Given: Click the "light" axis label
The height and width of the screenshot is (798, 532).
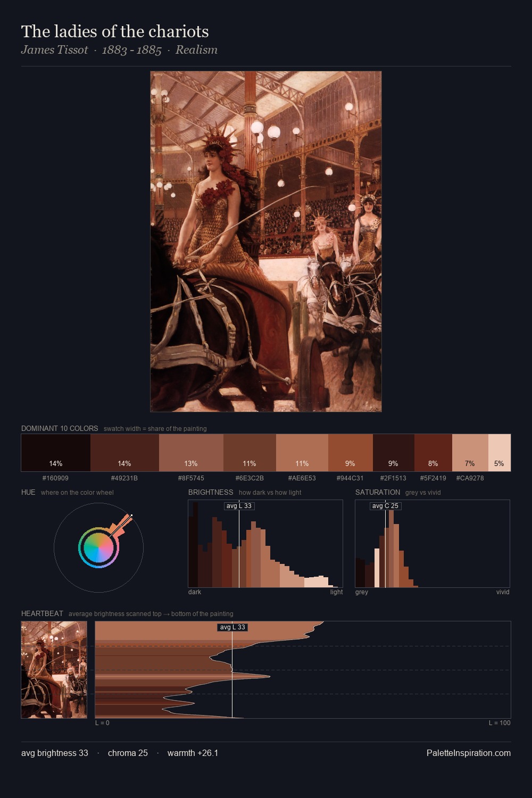Looking at the screenshot, I should (337, 592).
